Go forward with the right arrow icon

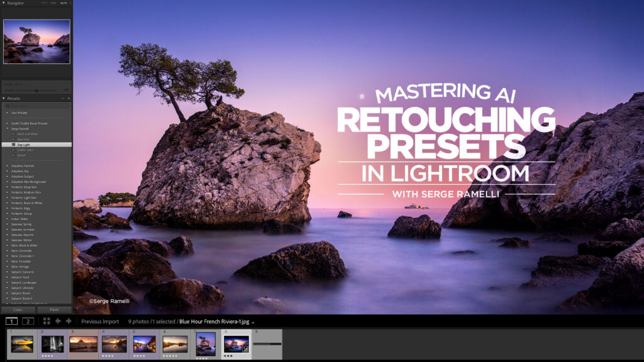pos(69,321)
